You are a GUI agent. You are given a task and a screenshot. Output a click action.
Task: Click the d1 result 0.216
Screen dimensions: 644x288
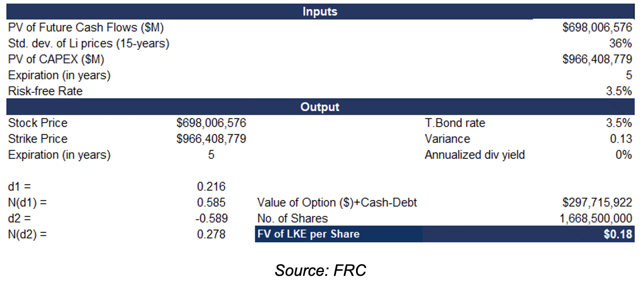(211, 187)
